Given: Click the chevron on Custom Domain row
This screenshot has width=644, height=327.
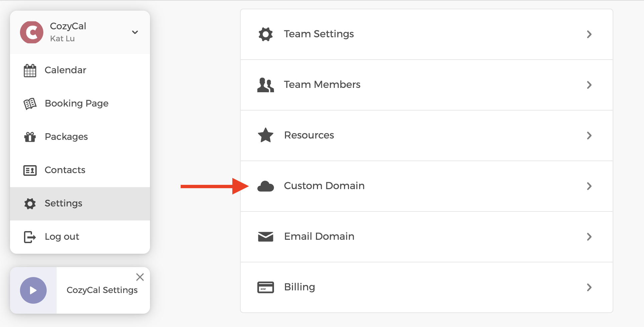Looking at the screenshot, I should tap(589, 186).
